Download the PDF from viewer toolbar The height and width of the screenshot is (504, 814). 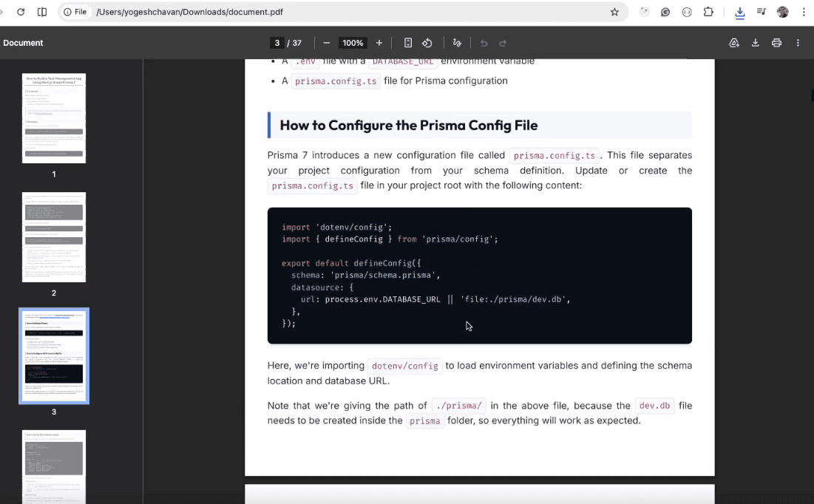point(755,43)
